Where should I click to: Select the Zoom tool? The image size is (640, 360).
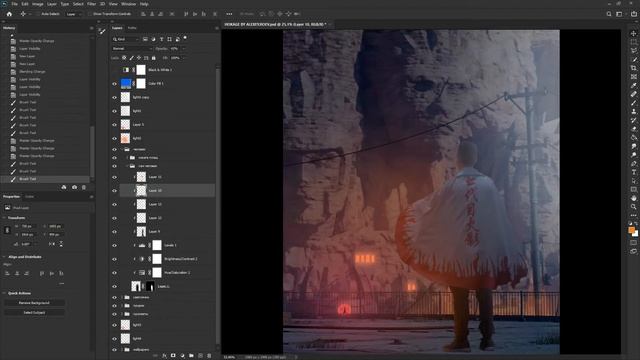633,207
